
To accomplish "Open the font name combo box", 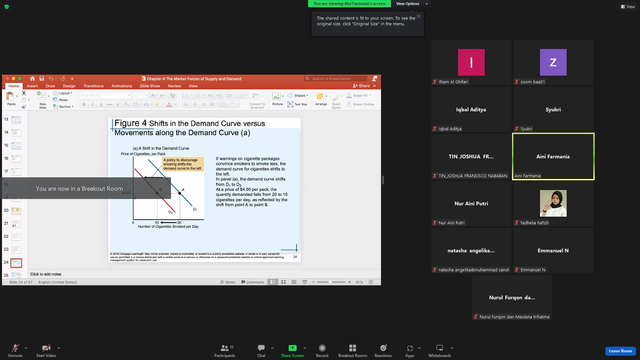I will [x=105, y=95].
